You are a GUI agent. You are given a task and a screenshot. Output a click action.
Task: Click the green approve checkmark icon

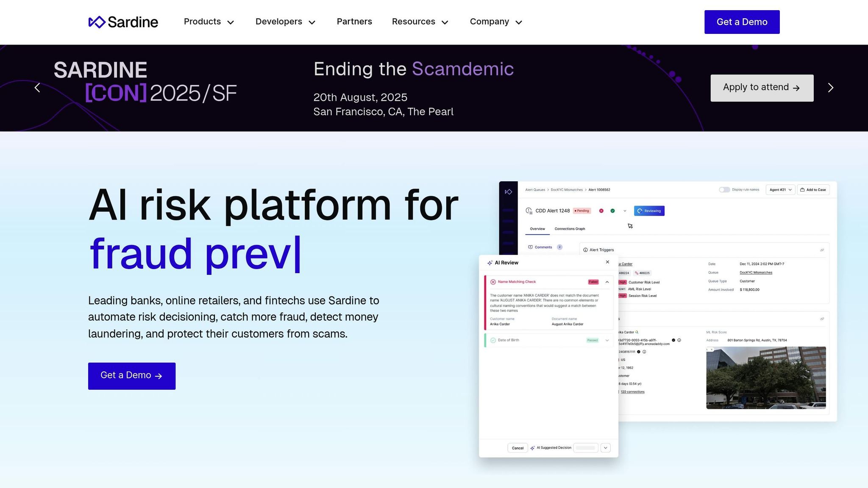tap(612, 211)
